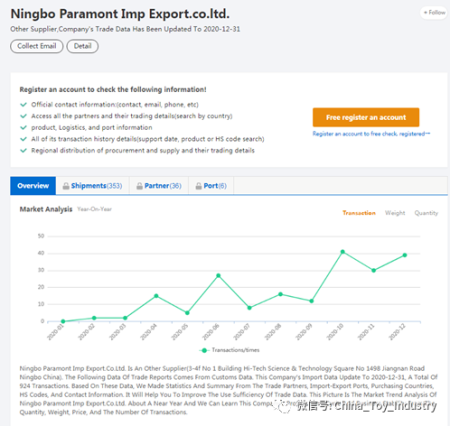Select the Weight chart view
Screen dimensions: 450x426
pos(395,213)
